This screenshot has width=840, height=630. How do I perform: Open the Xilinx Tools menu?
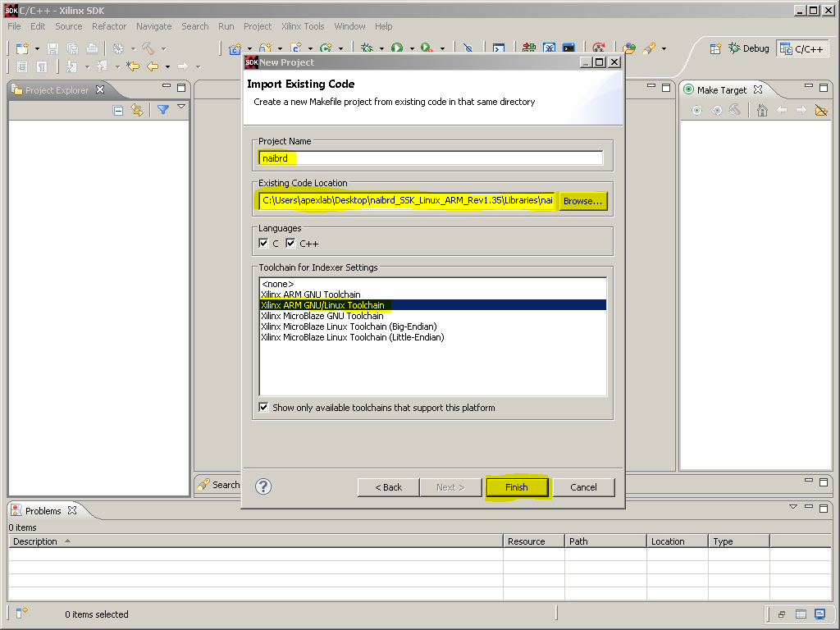tap(303, 26)
